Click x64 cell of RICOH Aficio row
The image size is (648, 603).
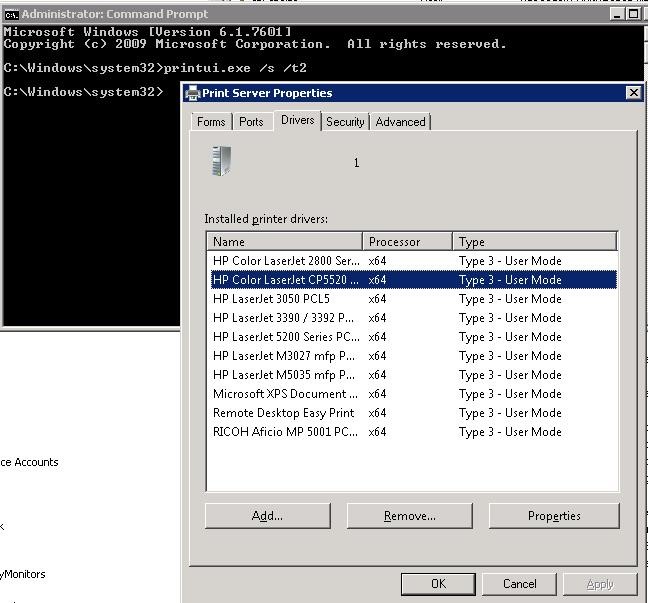point(377,432)
